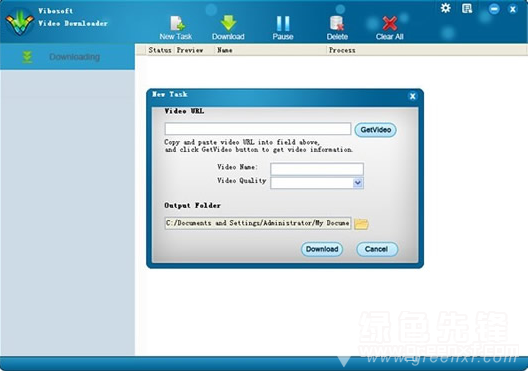Browse output folder with the yellow folder icon

tap(361, 224)
